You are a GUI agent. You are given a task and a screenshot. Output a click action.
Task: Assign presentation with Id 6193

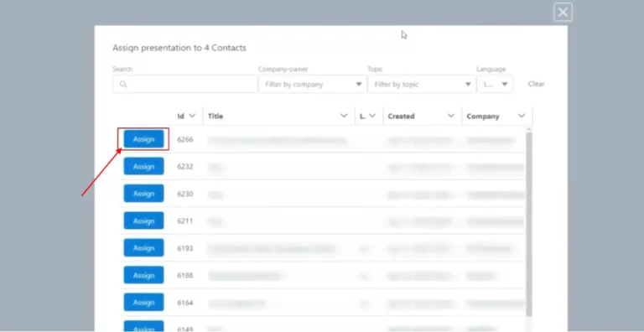click(143, 248)
